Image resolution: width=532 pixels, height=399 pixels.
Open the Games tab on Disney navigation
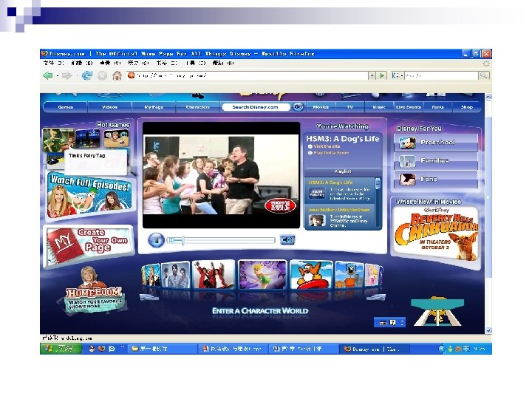pyautogui.click(x=66, y=107)
